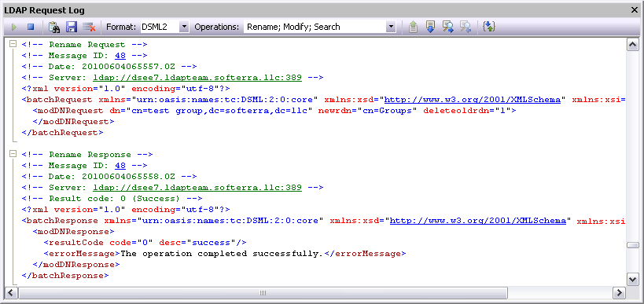
Task: Follow server ldap link in Rename Response
Action: coord(197,188)
